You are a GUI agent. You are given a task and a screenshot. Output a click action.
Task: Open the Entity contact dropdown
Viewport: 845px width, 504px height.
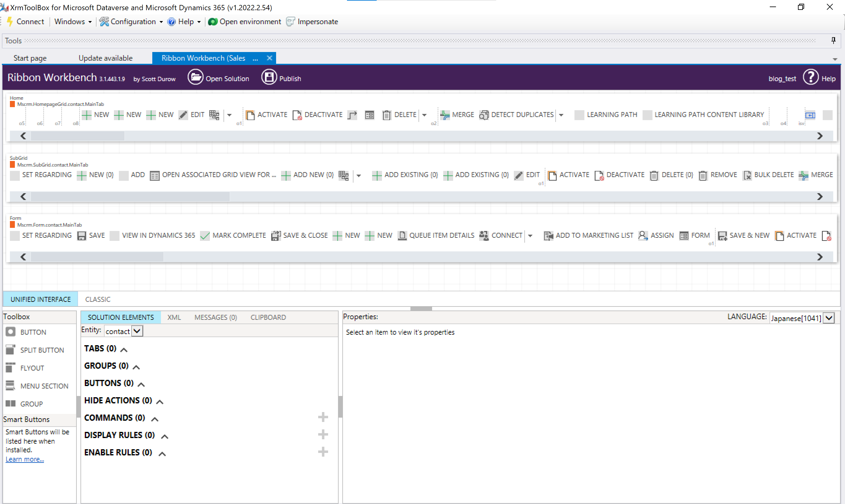point(137,331)
